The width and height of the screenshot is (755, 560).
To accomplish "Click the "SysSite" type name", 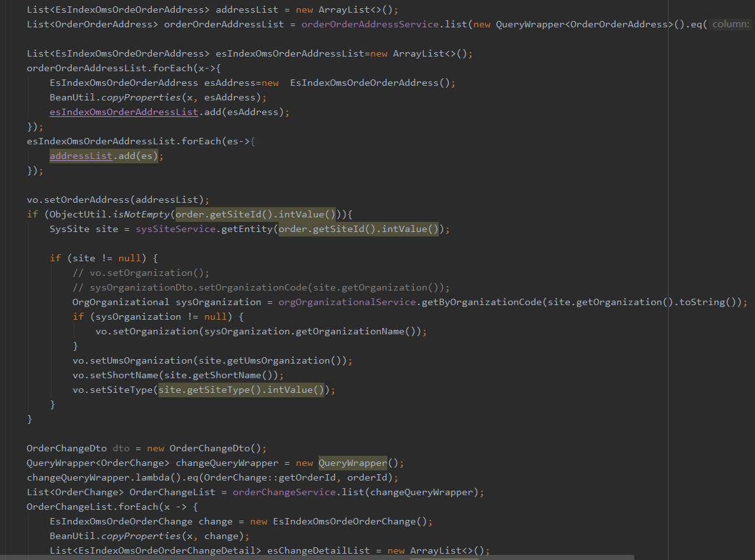I will coord(69,229).
